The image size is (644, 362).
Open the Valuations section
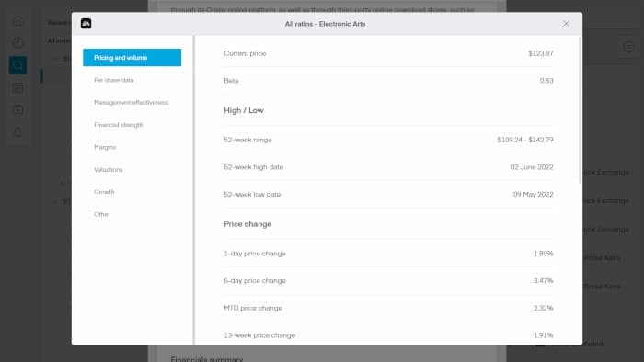click(x=108, y=169)
